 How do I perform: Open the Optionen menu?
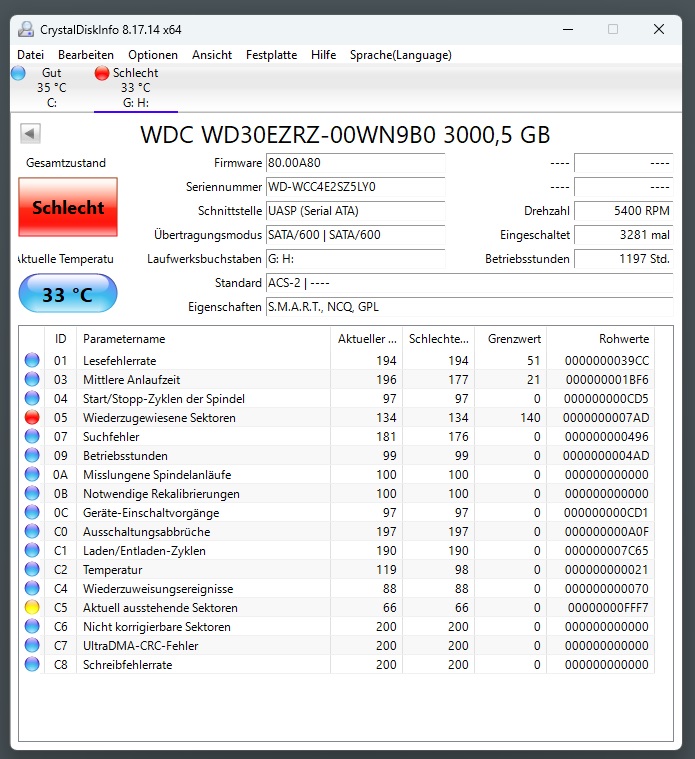point(153,55)
